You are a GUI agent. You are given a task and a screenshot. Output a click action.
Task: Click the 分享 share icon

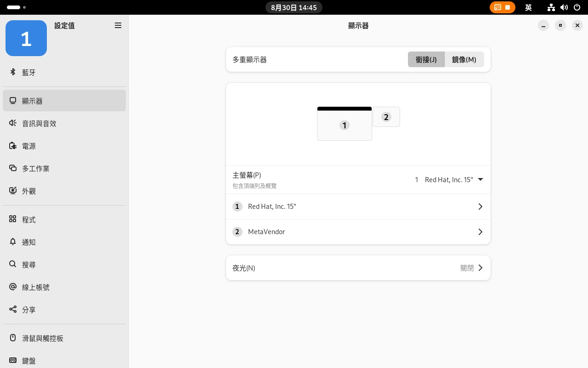click(x=13, y=310)
